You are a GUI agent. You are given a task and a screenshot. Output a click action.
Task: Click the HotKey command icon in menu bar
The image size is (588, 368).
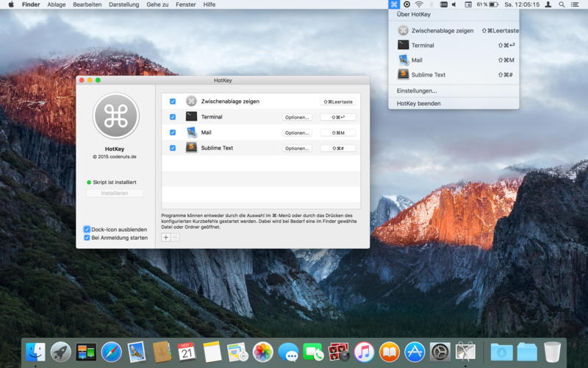click(394, 4)
